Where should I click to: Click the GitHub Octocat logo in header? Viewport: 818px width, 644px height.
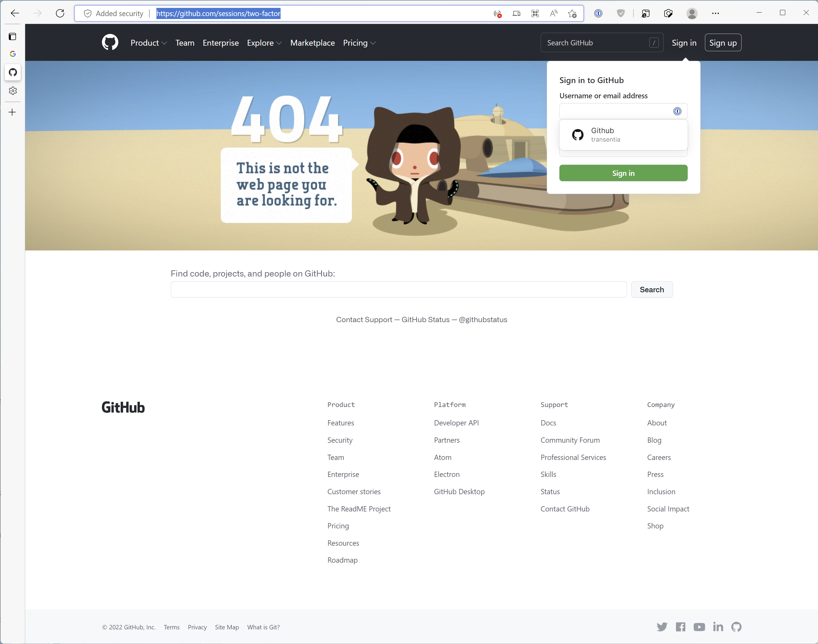[x=110, y=43]
